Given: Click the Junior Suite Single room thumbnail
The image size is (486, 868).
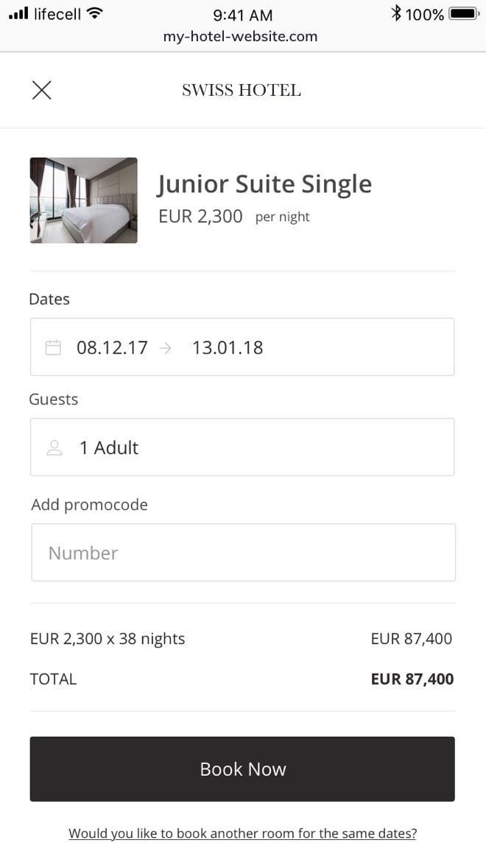Looking at the screenshot, I should coord(83,200).
